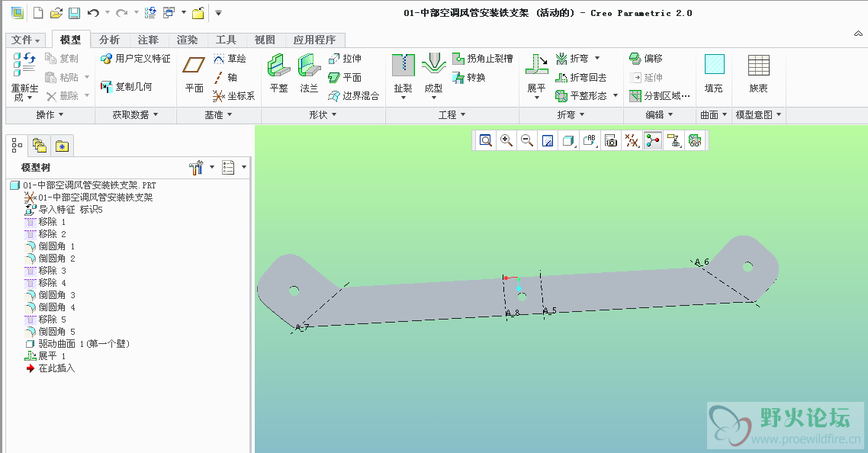Select tree item 驱动曲面 1 (第一个壁)
This screenshot has height=453, width=868.
(x=77, y=344)
